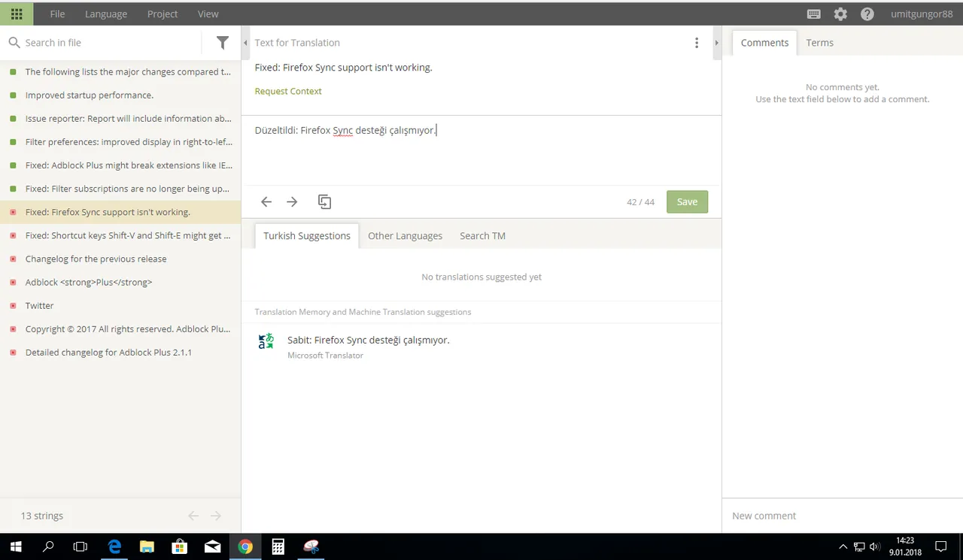
Task: Collapse the left string list panel
Action: (245, 43)
